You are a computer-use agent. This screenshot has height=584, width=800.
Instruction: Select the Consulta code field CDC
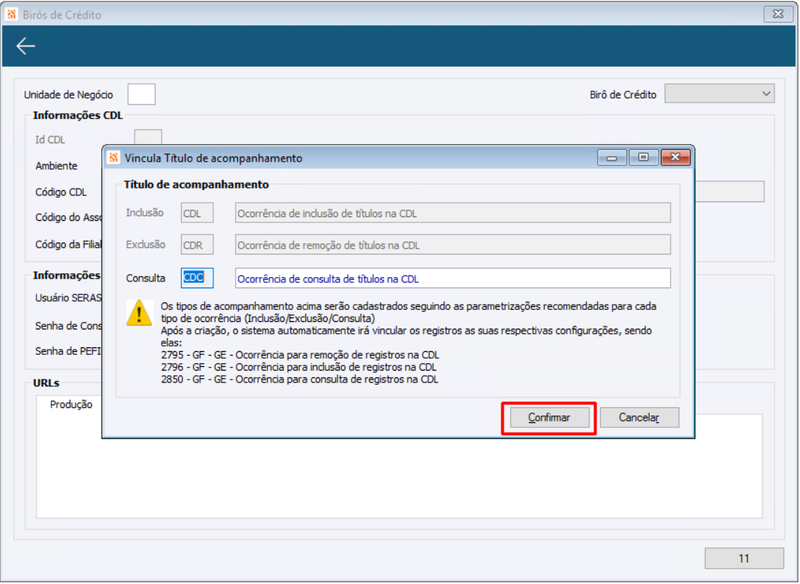tap(197, 278)
